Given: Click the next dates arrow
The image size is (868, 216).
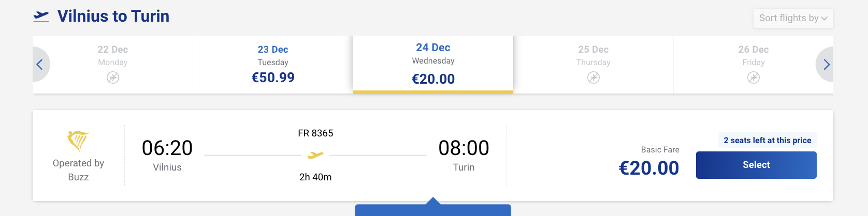Looking at the screenshot, I should (826, 65).
